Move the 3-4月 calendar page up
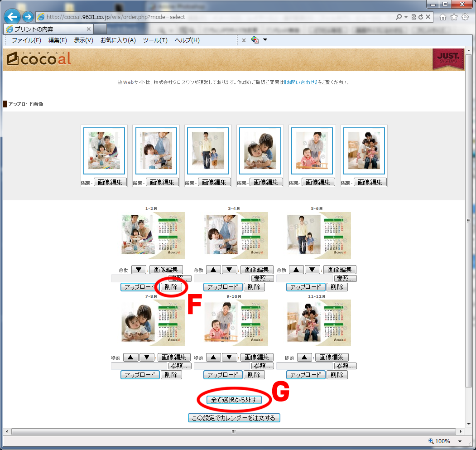Viewport: 476px width, 450px height. coord(213,270)
